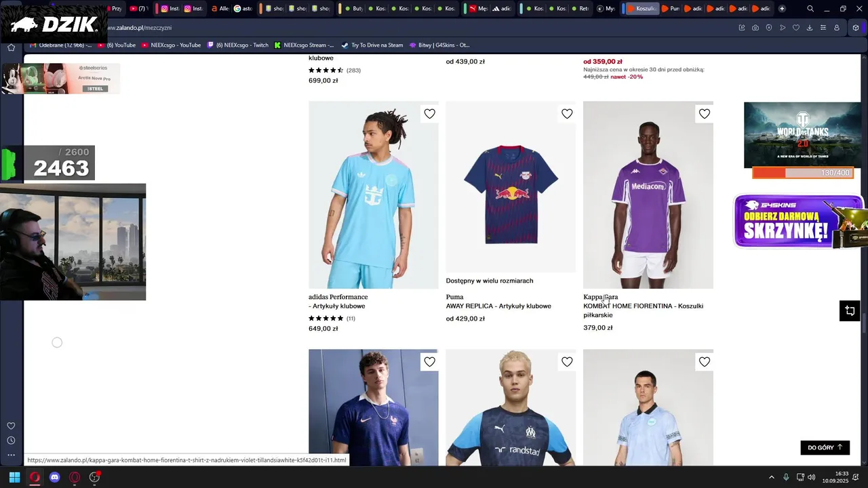Click the DO GÓRY back-to-top button
Image resolution: width=868 pixels, height=488 pixels.
click(825, 447)
